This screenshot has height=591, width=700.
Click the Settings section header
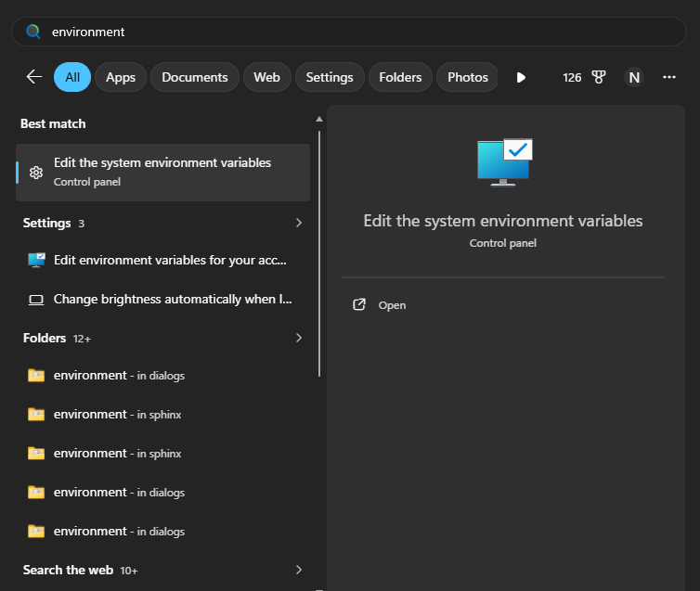tap(46, 223)
